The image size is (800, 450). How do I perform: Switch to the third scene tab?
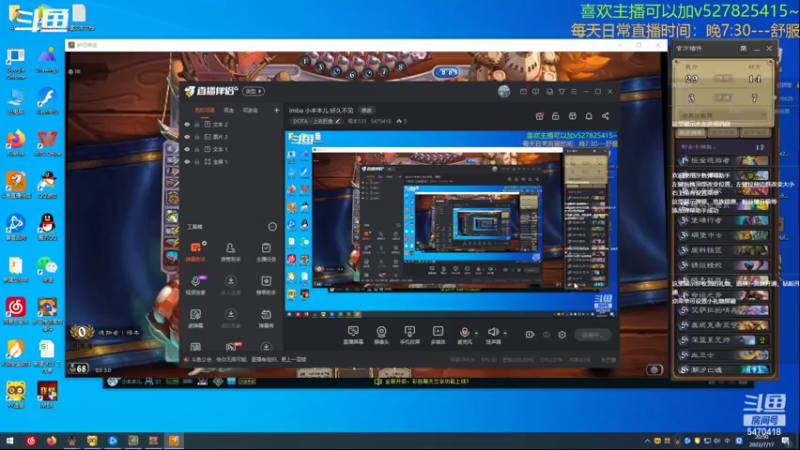tap(250, 110)
